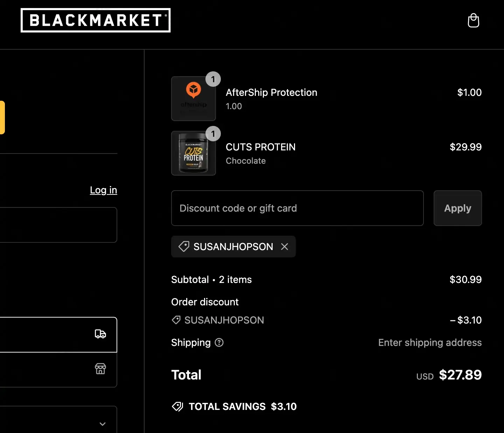The image size is (504, 433).
Task: Click the quantity badge on CUTS PROTEIN
Action: point(213,134)
